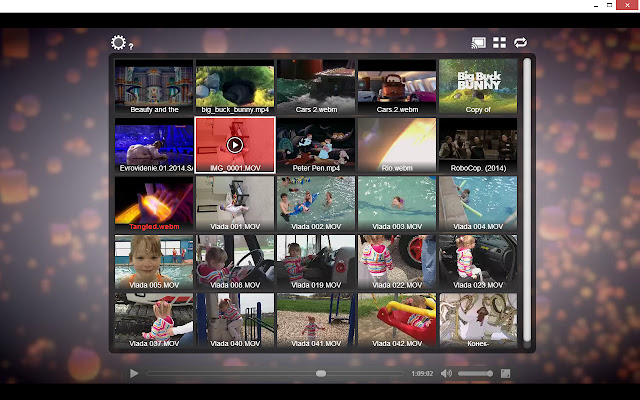Minimize the player window
640x400 pixels.
(596, 6)
